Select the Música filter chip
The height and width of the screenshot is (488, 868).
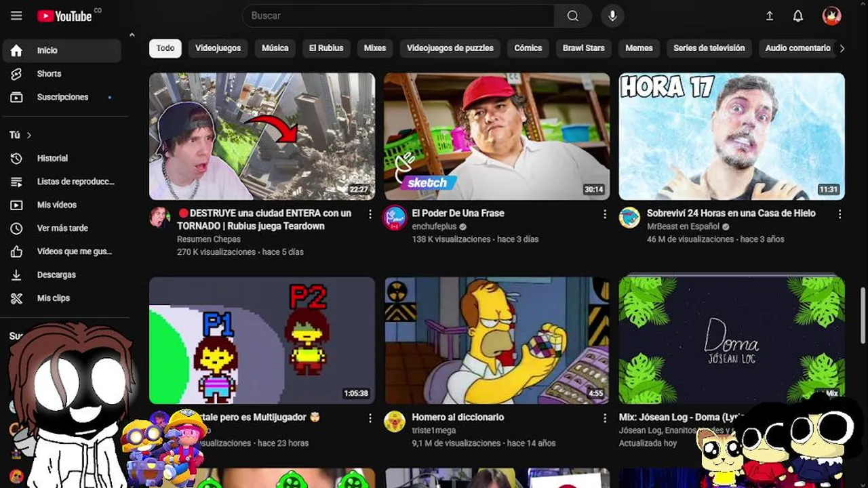[x=275, y=48]
